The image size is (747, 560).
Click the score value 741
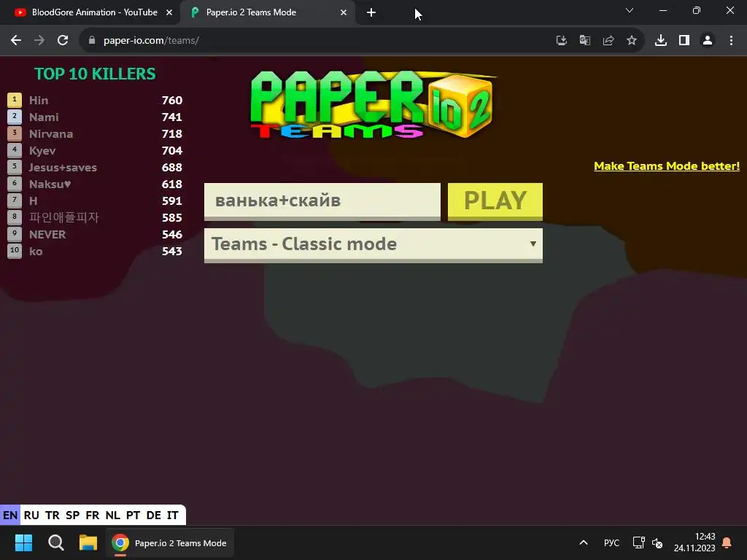click(x=172, y=117)
